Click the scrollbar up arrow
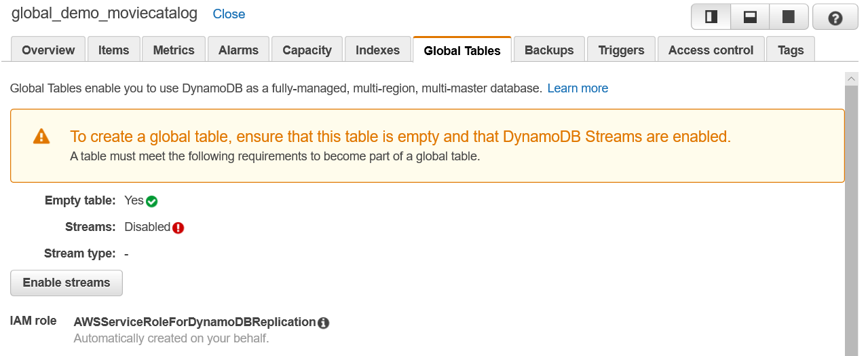Viewport: 868px width, 356px height. 851,79
